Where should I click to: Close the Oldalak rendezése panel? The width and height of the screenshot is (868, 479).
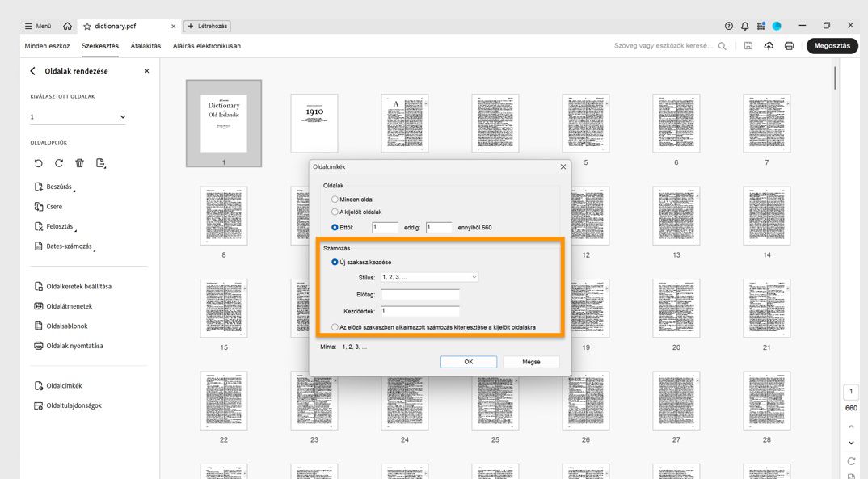[147, 71]
